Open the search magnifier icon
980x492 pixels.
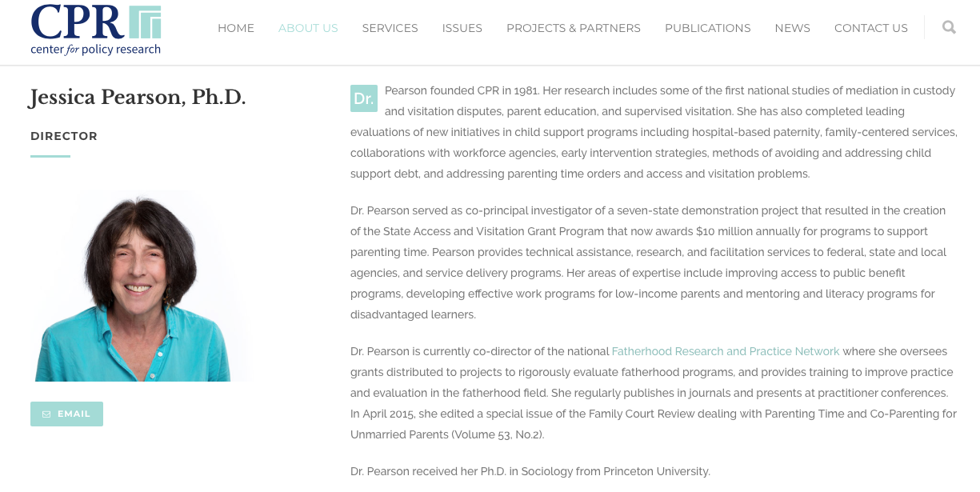click(x=949, y=27)
